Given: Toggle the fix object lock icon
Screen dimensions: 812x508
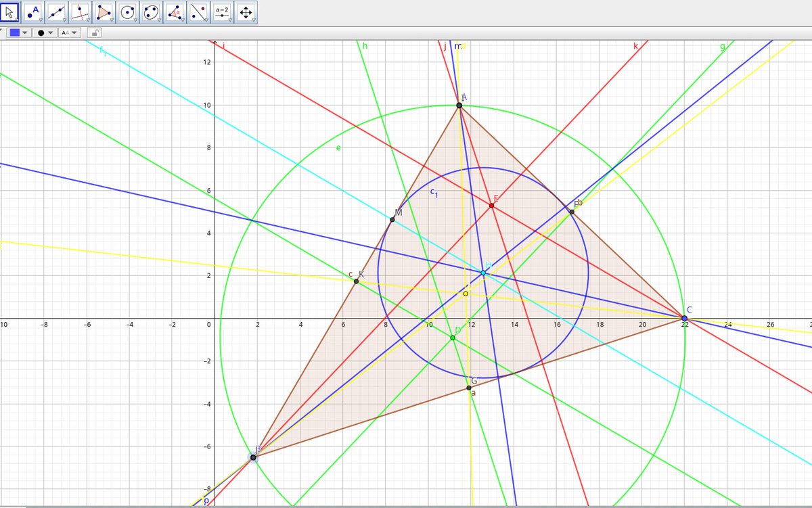Looking at the screenshot, I should (96, 32).
